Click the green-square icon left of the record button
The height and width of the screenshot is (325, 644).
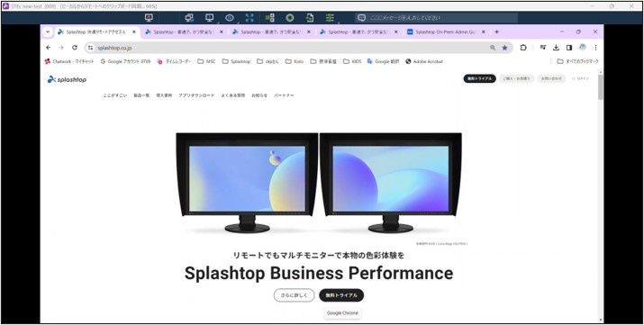click(270, 18)
